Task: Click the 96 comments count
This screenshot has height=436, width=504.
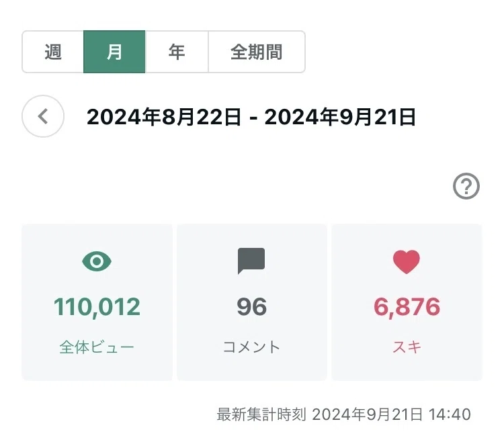Action: [x=252, y=307]
